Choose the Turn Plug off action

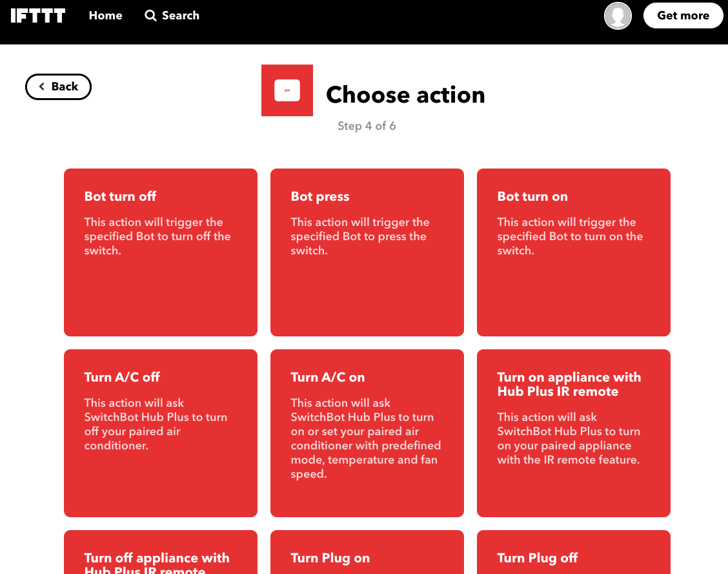pyautogui.click(x=573, y=552)
